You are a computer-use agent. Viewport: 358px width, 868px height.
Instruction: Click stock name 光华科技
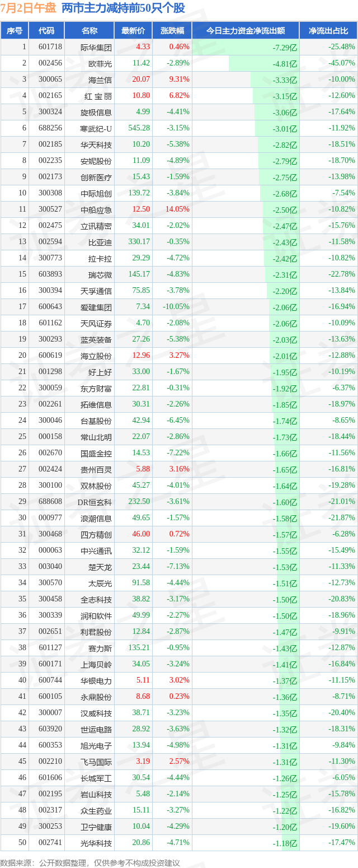pyautogui.click(x=96, y=843)
